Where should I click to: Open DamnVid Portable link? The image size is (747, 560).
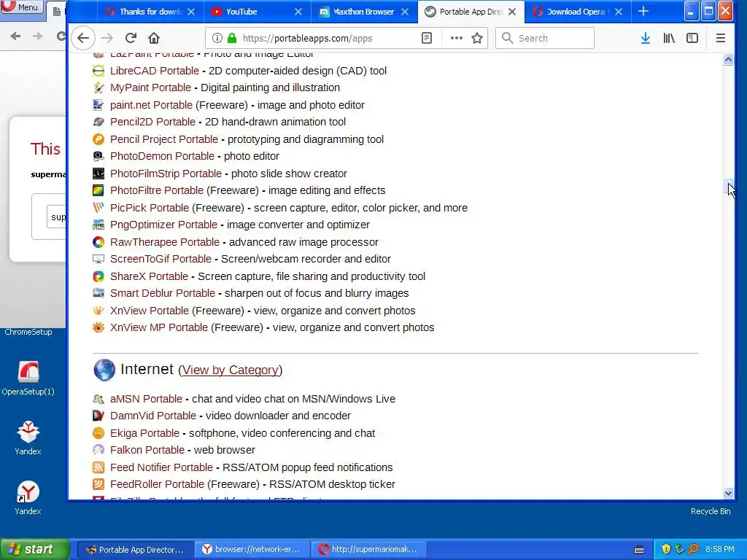[153, 416]
